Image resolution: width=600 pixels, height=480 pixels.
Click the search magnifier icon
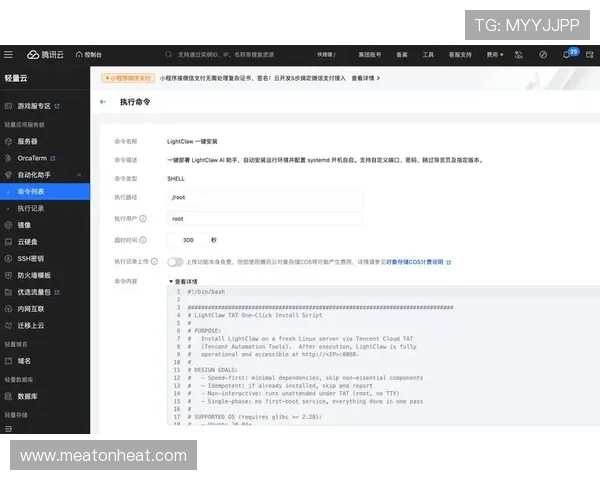coord(168,55)
